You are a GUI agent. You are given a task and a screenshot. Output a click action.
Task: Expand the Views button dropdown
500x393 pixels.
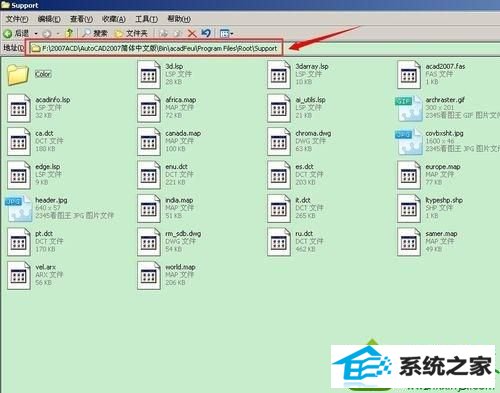click(x=232, y=33)
